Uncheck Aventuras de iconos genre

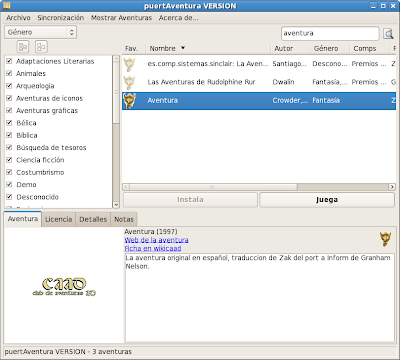pyautogui.click(x=9, y=98)
